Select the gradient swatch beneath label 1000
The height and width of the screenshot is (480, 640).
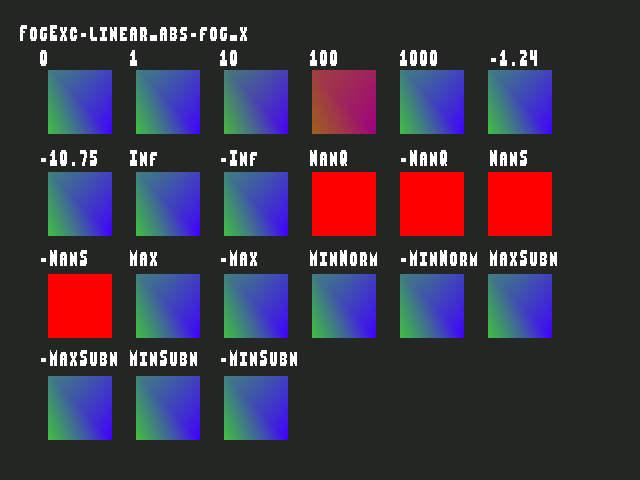(x=432, y=102)
